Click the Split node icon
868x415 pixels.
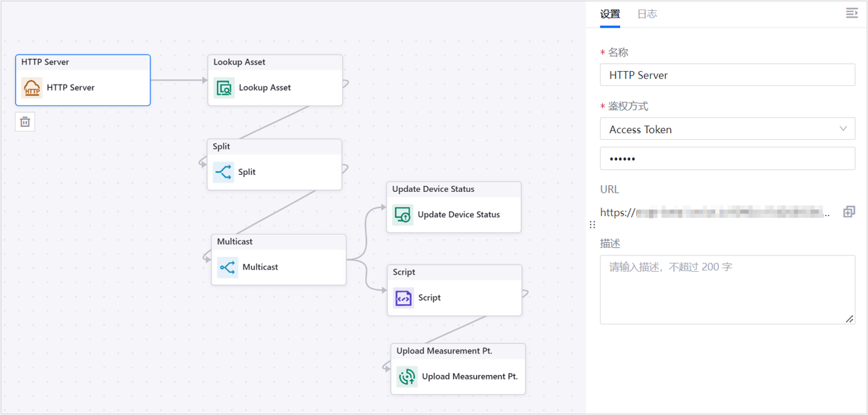[224, 172]
